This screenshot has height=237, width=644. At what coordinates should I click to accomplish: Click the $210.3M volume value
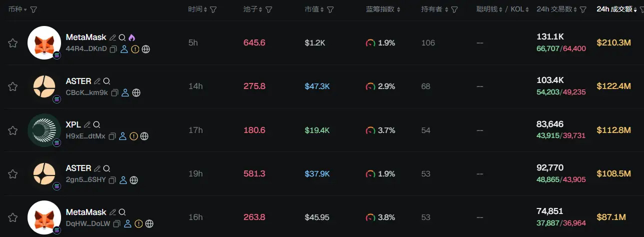(613, 43)
